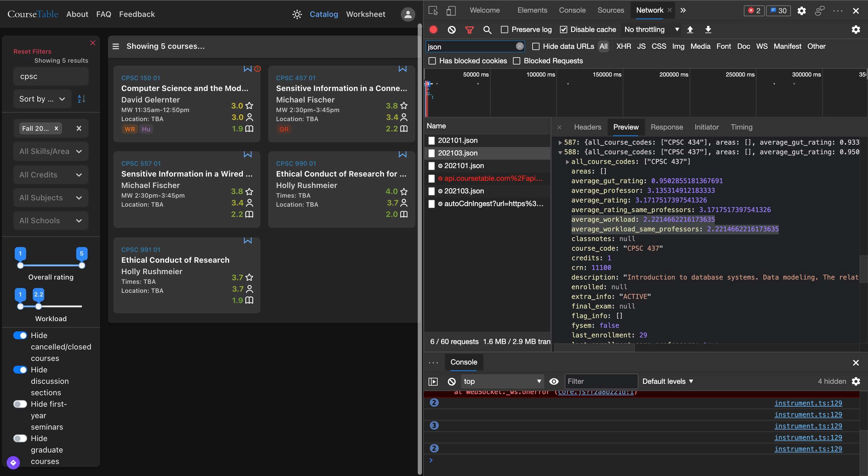The image size is (868, 476).
Task: Expand row 587 in JSON preview
Action: pos(560,142)
